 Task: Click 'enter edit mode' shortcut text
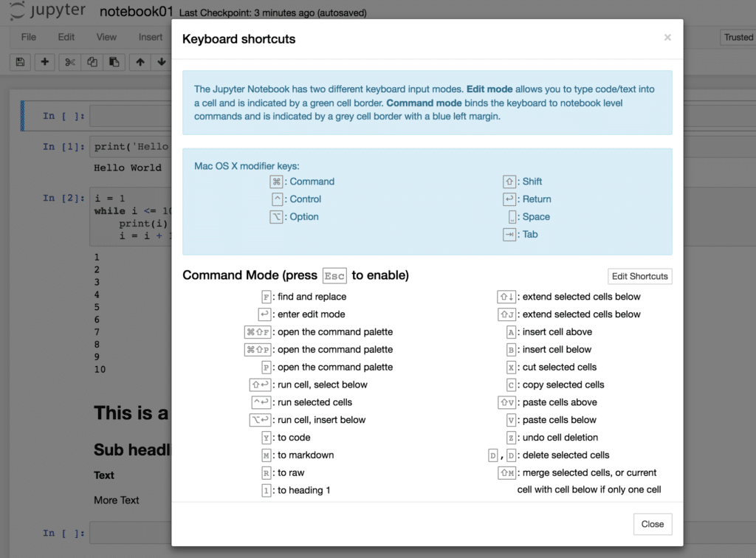(312, 314)
